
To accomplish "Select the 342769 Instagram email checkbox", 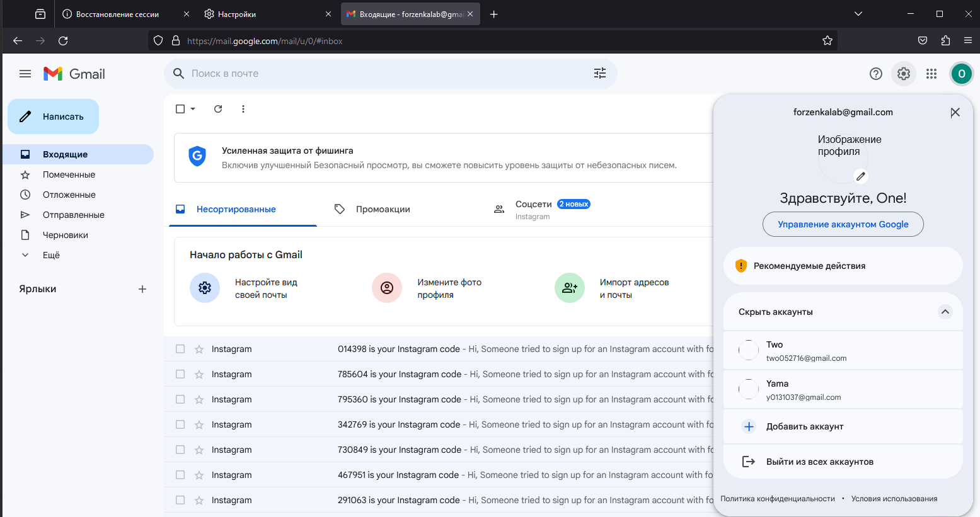I will coord(180,424).
